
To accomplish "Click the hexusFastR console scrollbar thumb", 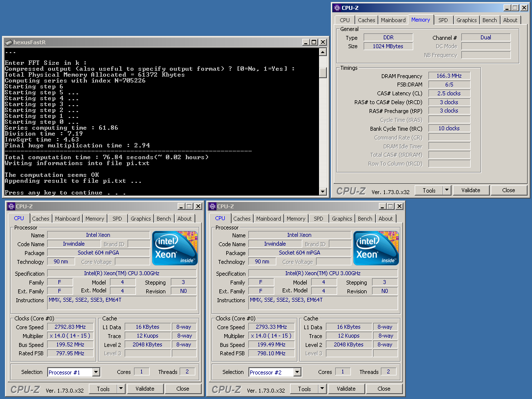I will (323, 72).
